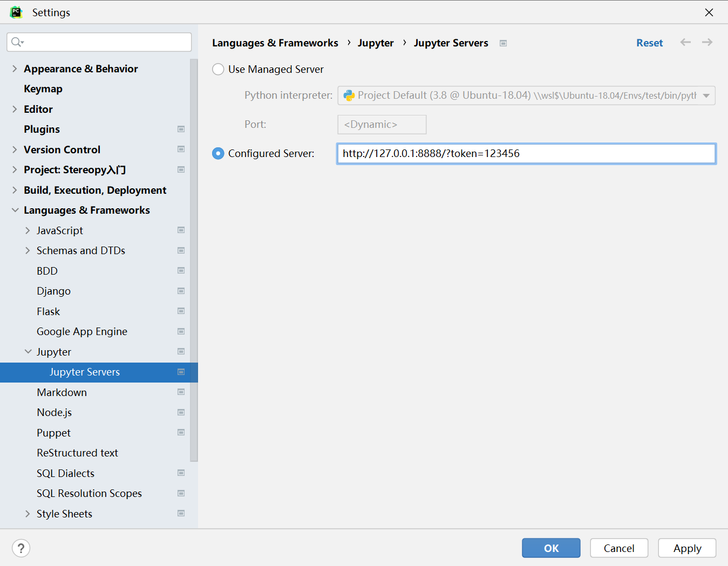Click the project-level icon next to Puppet
Screen dimensions: 728x566
pyautogui.click(x=181, y=433)
